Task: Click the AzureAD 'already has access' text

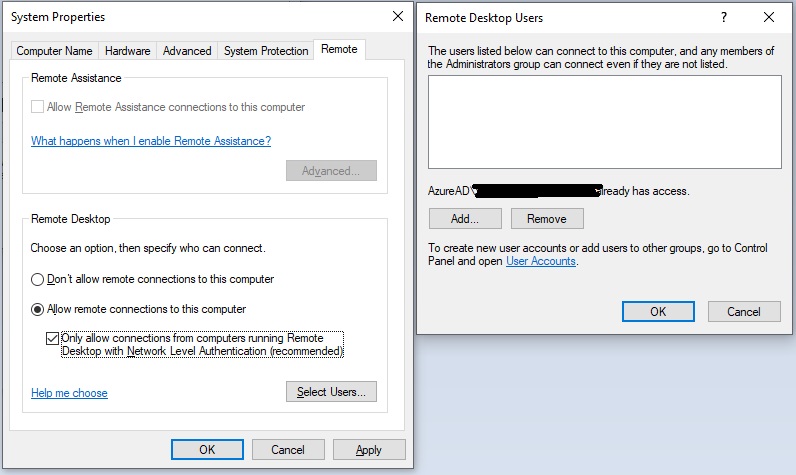Action: tap(558, 191)
